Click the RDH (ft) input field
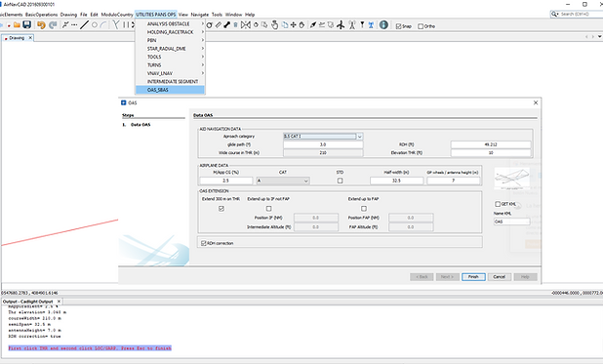The image size is (603, 364). click(491, 144)
